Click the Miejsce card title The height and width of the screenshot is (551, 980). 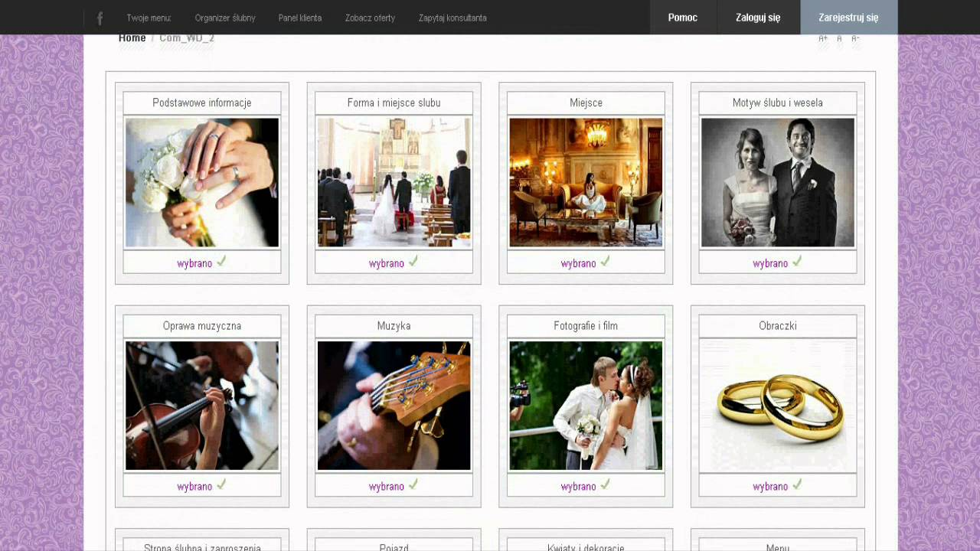click(586, 103)
